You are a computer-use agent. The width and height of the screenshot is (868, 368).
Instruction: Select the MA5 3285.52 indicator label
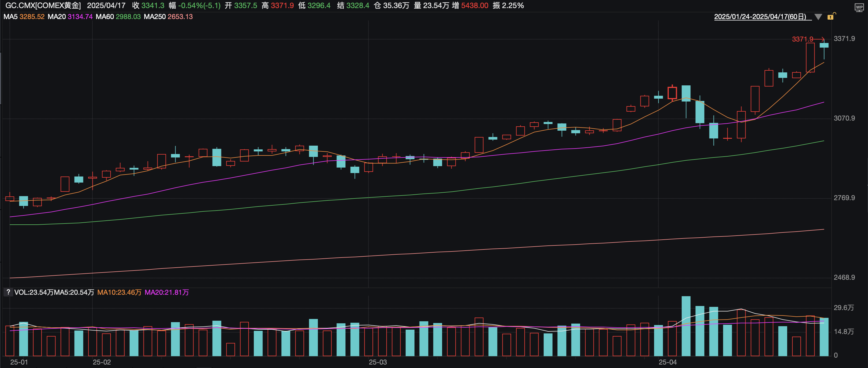click(24, 16)
